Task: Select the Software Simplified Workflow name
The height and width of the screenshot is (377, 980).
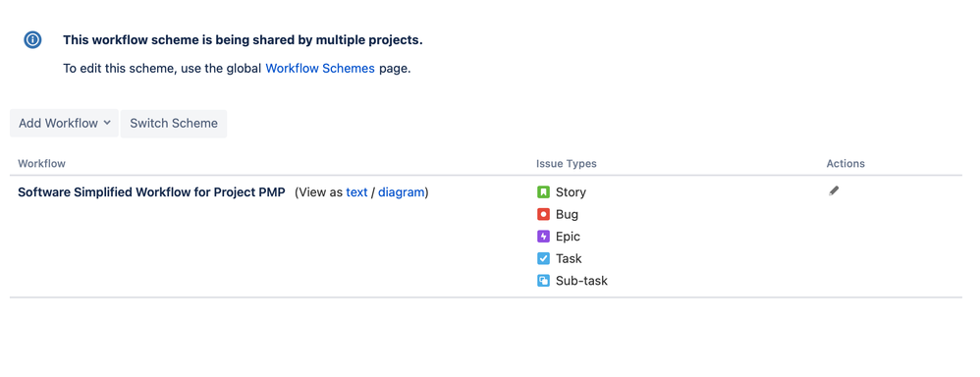Action: click(151, 192)
